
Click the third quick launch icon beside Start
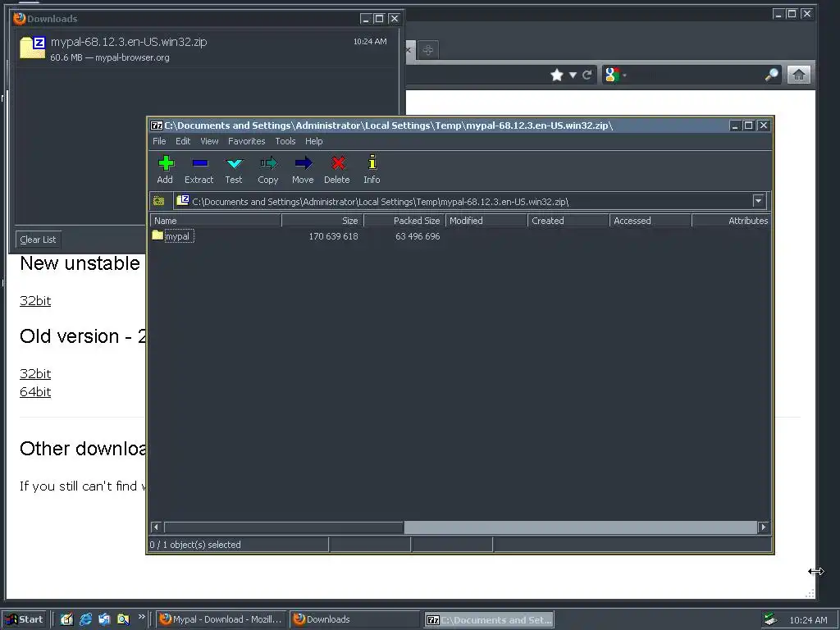[104, 619]
